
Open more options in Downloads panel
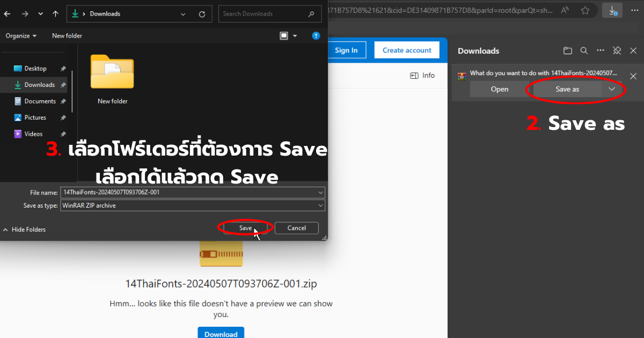tap(601, 51)
